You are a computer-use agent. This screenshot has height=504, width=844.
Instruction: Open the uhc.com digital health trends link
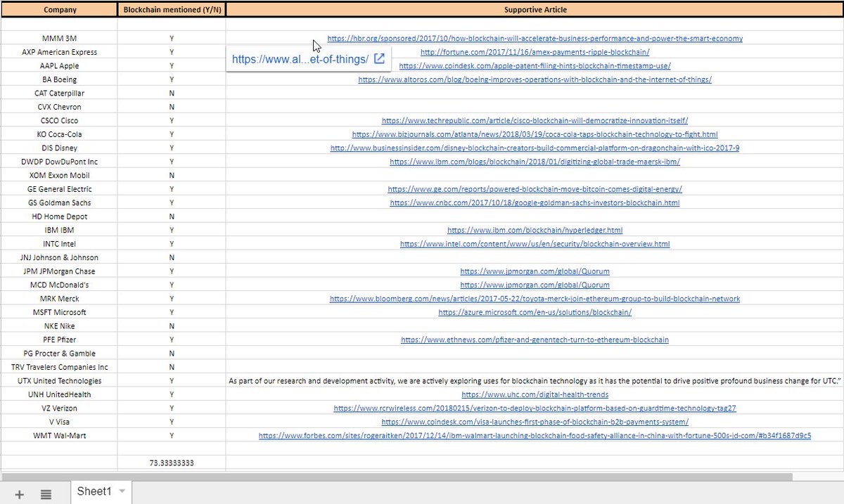(x=535, y=395)
